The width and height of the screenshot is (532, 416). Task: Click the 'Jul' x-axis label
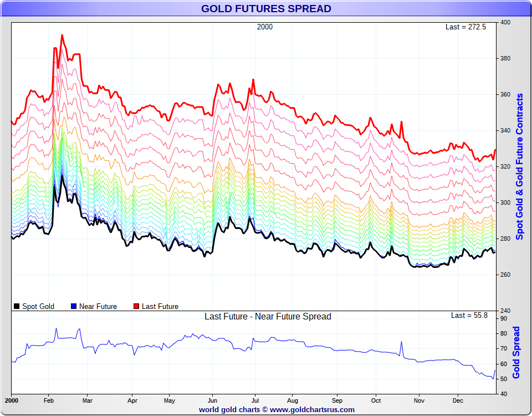tap(255, 400)
